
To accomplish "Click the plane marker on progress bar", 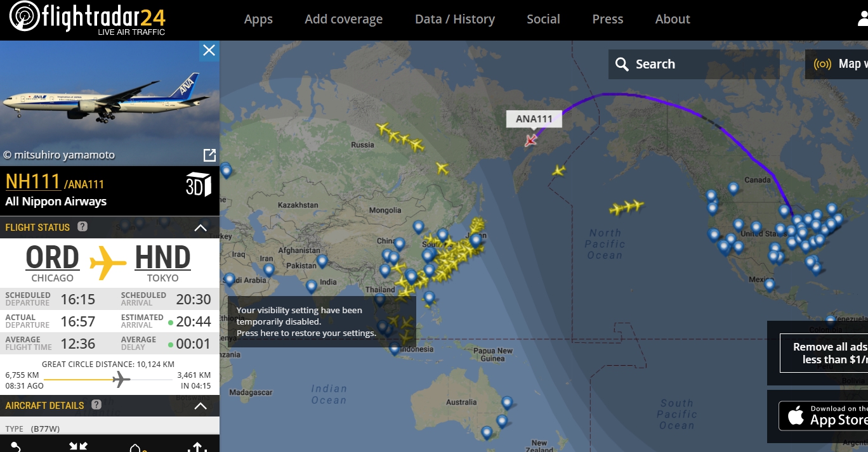I will click(121, 380).
